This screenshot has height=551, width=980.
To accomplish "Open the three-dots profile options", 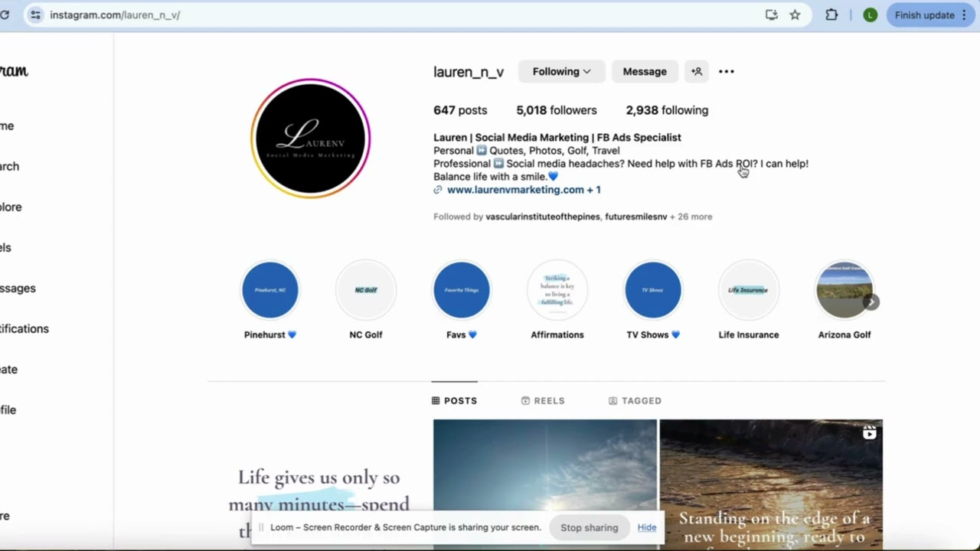I will click(x=726, y=71).
